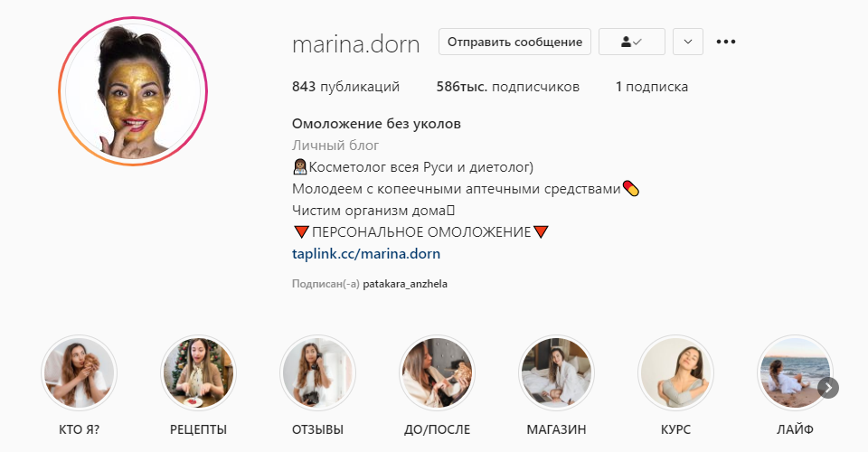Screen dimensions: 868x452
Task: Open the three-dots more options menu
Action: (x=726, y=42)
